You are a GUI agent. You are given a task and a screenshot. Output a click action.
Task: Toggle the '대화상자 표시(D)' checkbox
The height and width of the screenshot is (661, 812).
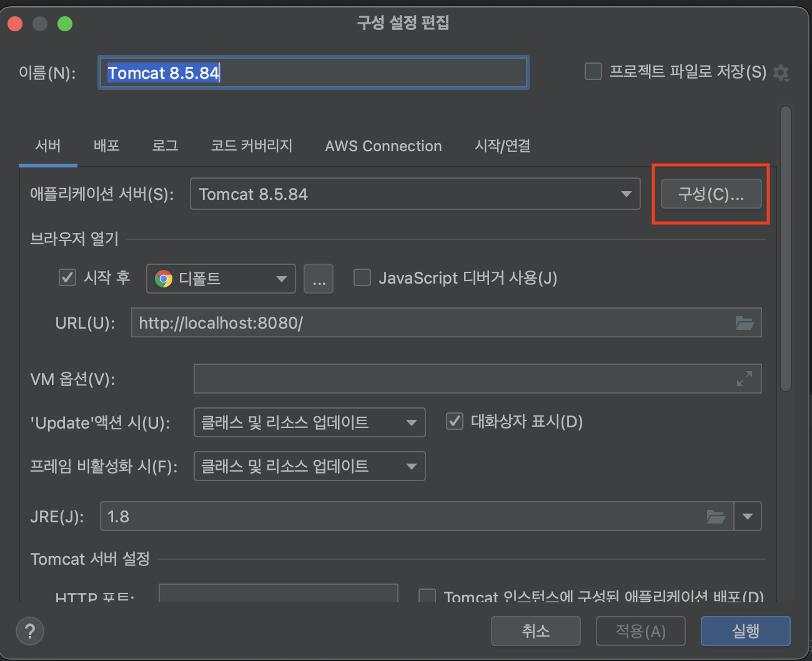pos(455,421)
